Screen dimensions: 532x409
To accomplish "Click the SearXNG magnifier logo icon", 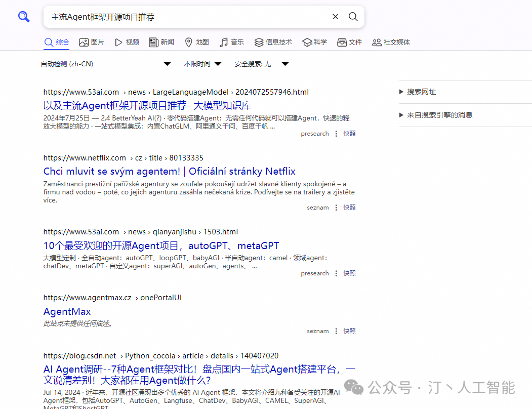I will pos(24,17).
